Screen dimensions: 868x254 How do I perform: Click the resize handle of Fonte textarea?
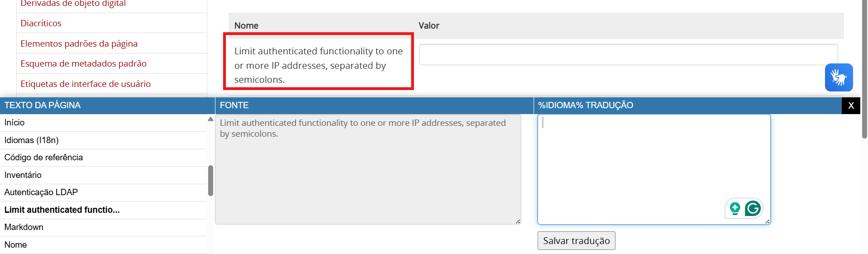[x=518, y=221]
